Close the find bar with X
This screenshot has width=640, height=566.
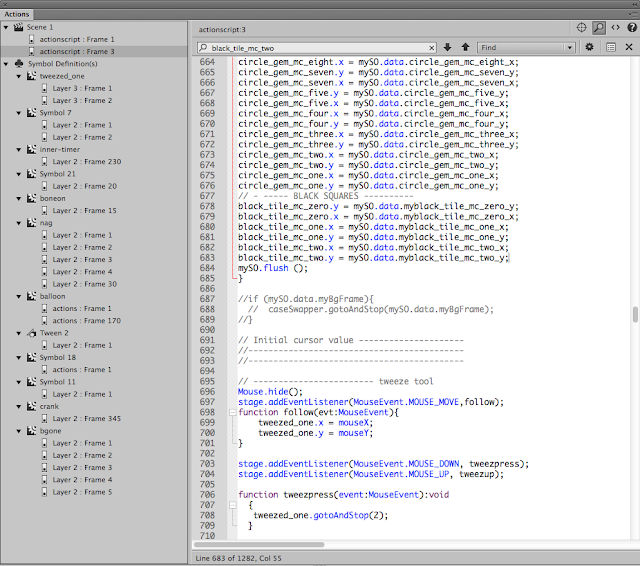pos(629,47)
